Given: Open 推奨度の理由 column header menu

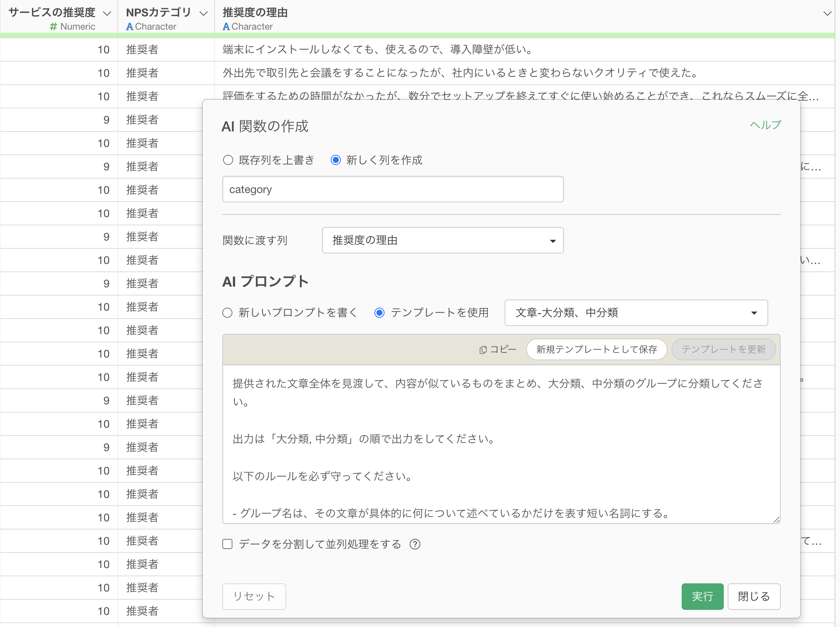Looking at the screenshot, I should (827, 13).
